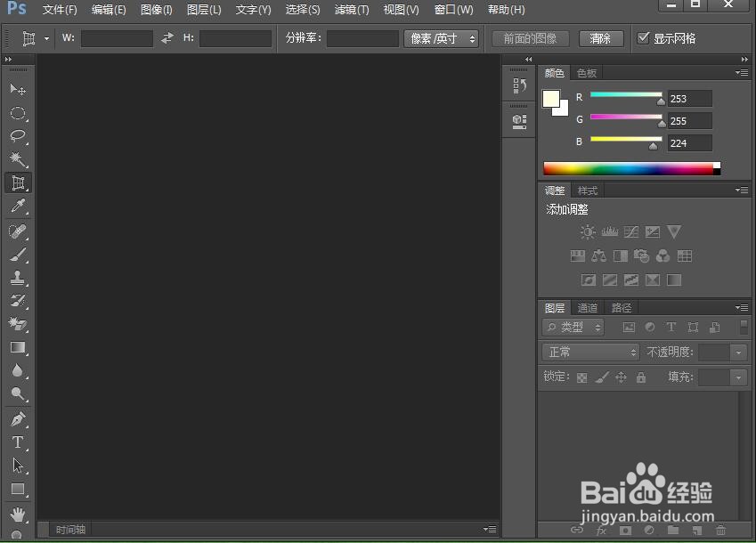
Task: Select the Eyedropper tool
Action: (x=18, y=207)
